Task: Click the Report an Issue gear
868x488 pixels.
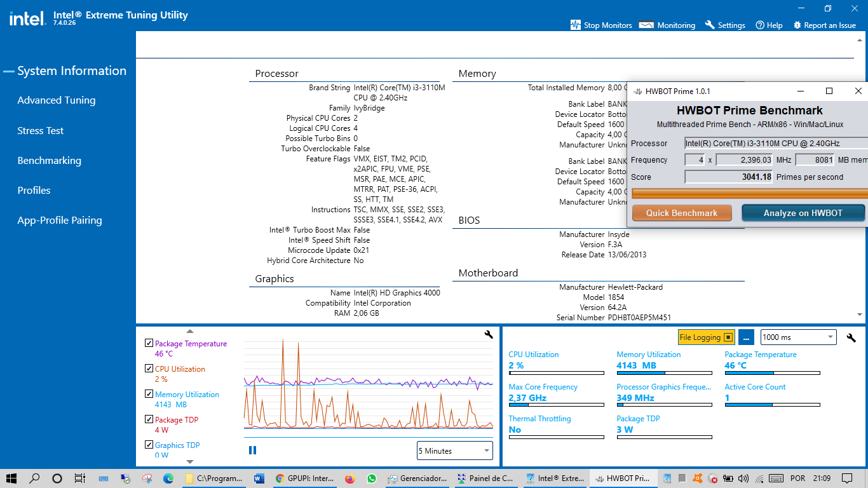Action: click(x=797, y=25)
